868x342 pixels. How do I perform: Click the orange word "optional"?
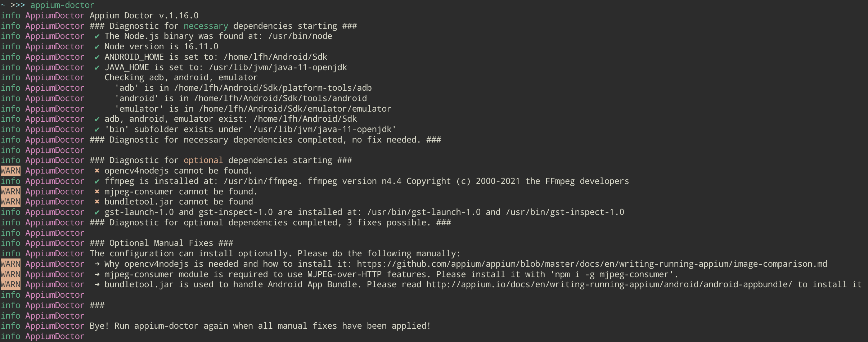(203, 161)
